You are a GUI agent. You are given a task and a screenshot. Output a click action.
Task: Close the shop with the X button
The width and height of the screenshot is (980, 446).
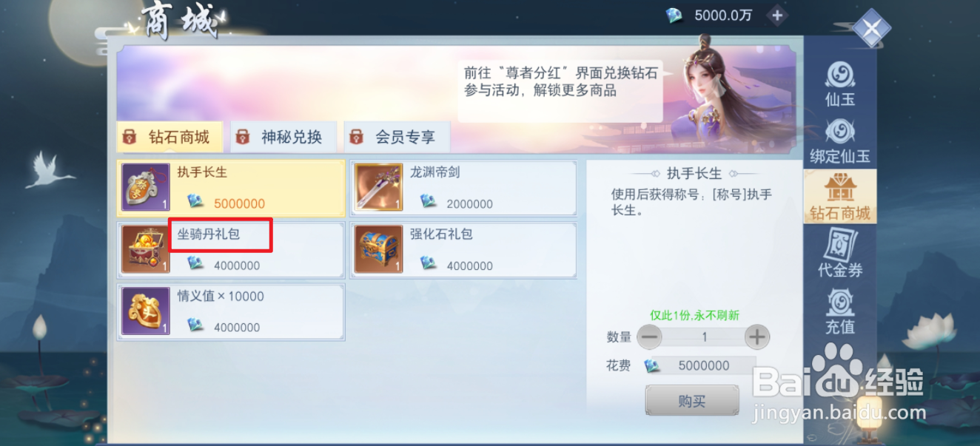pos(872,29)
